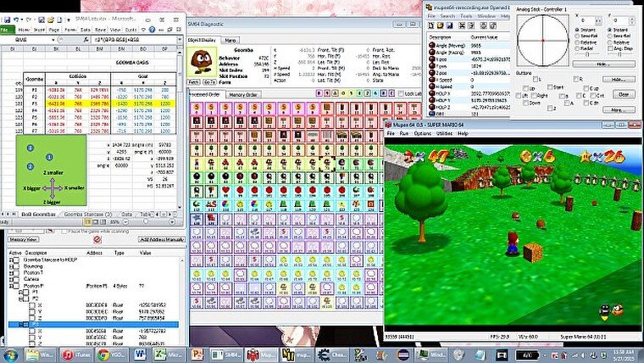Click the first coin object slot in the grid
644x363 pixels.
197,109
